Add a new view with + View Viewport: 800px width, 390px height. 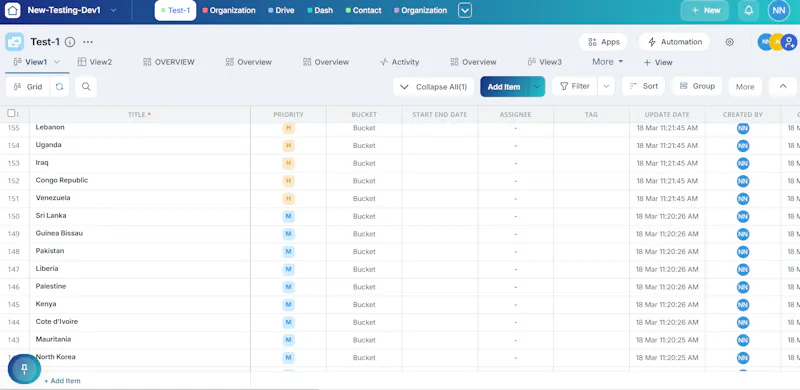coord(658,62)
